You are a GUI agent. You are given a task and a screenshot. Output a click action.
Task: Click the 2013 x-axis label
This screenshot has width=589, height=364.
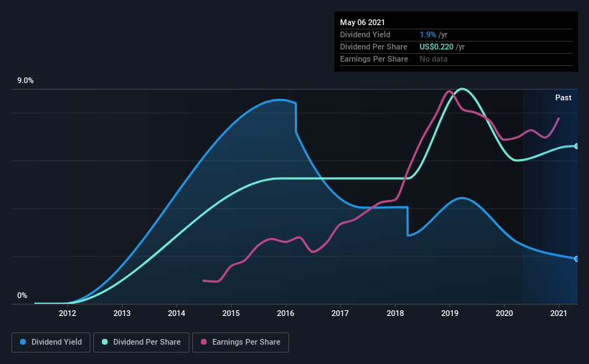[x=122, y=313]
